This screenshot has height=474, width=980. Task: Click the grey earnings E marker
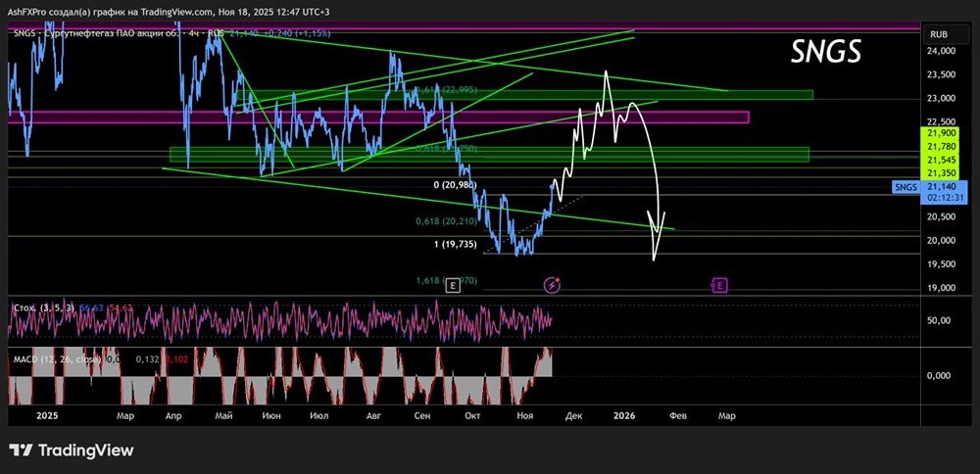pos(453,286)
